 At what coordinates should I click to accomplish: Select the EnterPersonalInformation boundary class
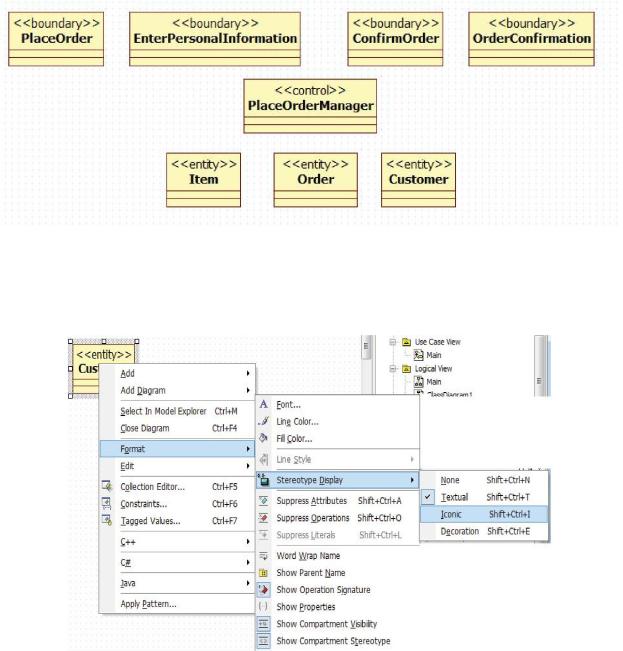pyautogui.click(x=215, y=39)
